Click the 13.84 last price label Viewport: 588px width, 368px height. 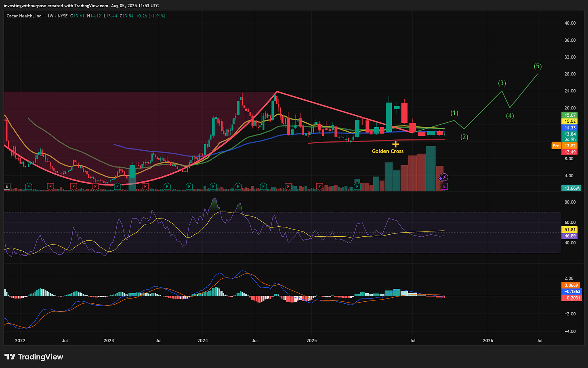(x=570, y=134)
